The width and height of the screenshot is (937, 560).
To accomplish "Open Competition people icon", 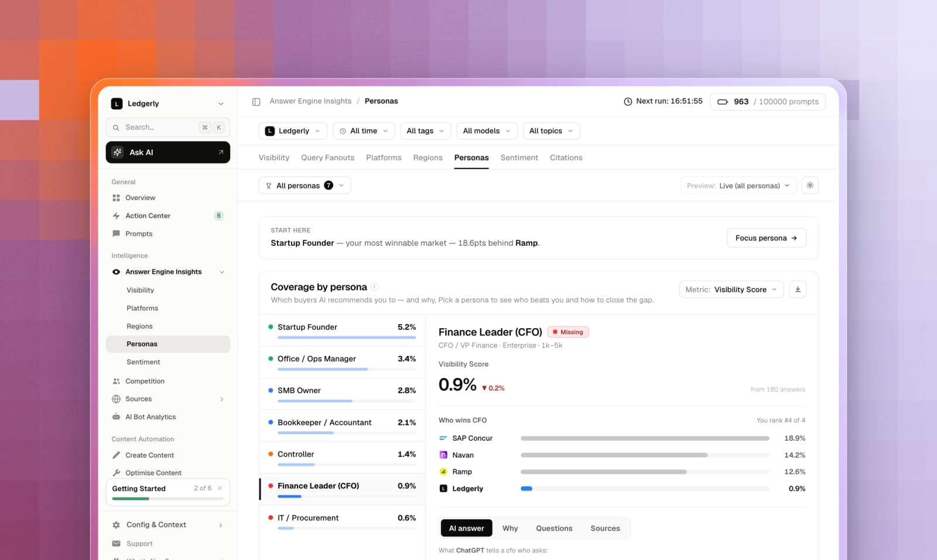I will pos(116,382).
